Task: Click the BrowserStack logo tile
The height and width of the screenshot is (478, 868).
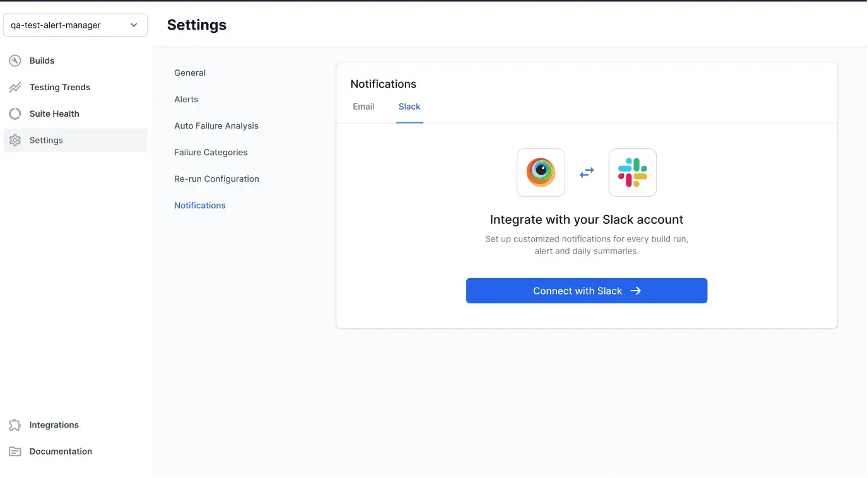Action: coord(541,172)
